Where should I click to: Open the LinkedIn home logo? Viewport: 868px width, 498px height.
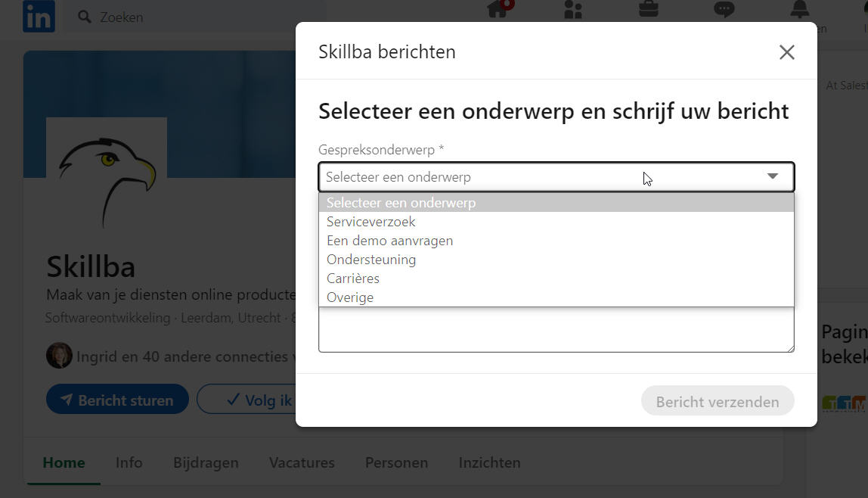point(39,16)
